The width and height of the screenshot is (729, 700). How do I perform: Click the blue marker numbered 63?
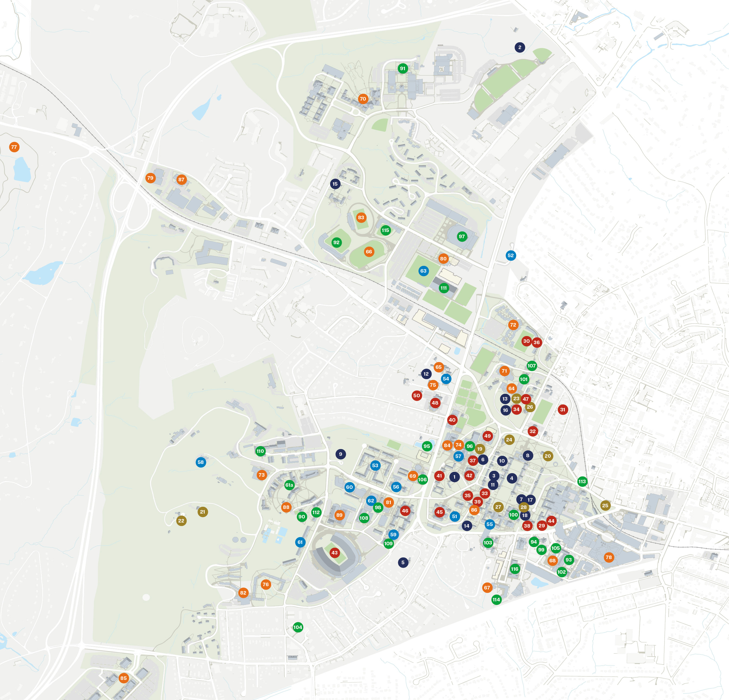pos(423,271)
